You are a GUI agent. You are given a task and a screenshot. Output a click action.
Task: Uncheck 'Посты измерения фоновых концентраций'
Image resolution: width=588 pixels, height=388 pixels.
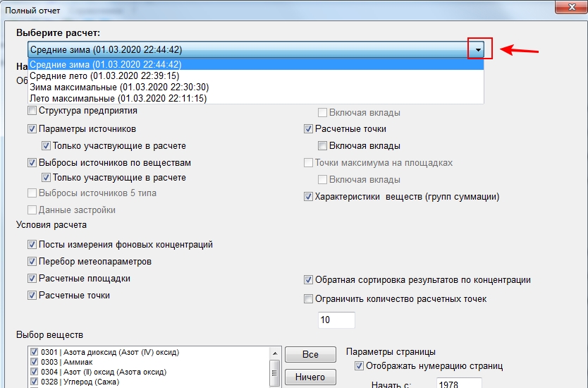32,245
